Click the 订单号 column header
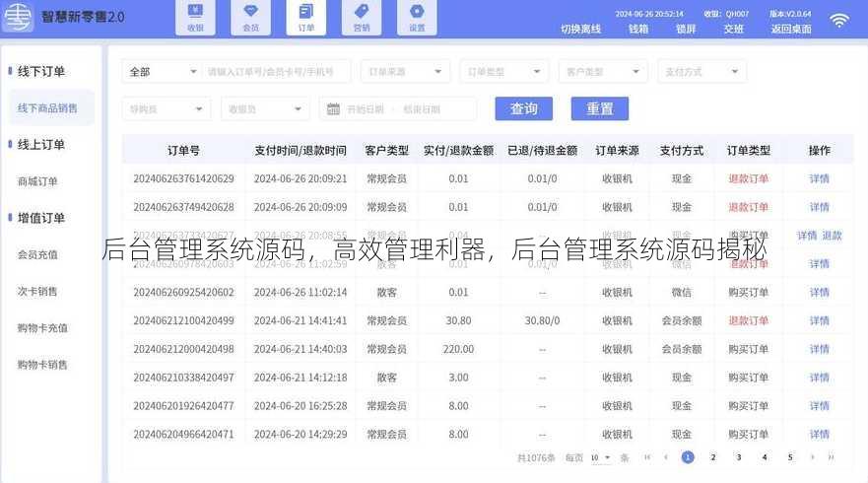Image resolution: width=868 pixels, height=483 pixels. click(183, 150)
